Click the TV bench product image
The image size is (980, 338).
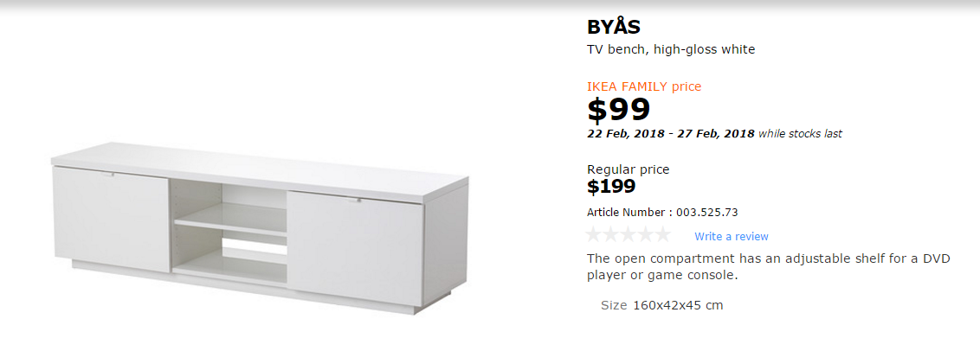pos(260,228)
